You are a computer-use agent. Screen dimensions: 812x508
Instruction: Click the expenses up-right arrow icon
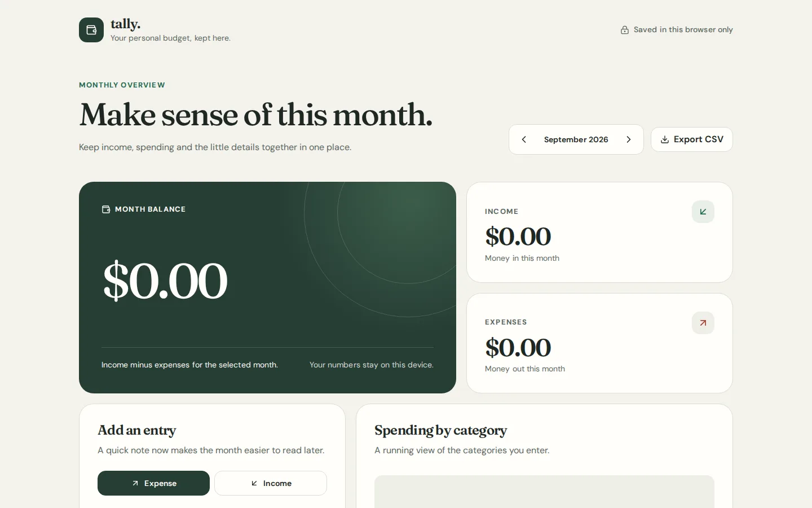[x=703, y=323]
